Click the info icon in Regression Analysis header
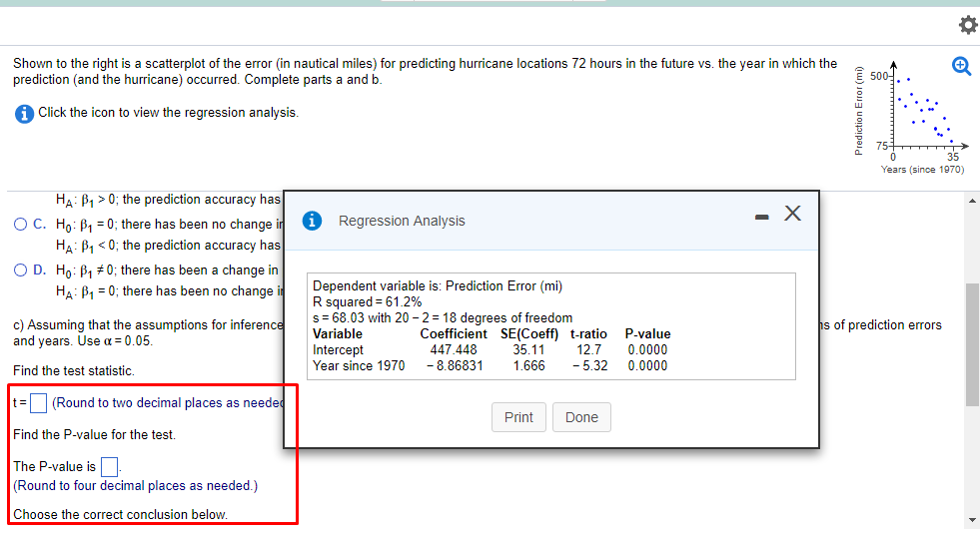Screen dimensions: 980x542 point(312,221)
